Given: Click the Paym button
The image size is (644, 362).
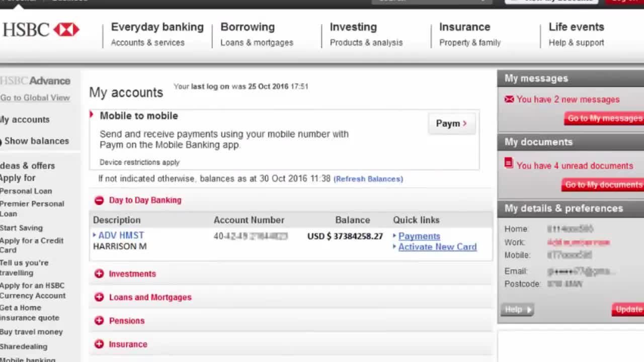Looking at the screenshot, I should tap(451, 124).
